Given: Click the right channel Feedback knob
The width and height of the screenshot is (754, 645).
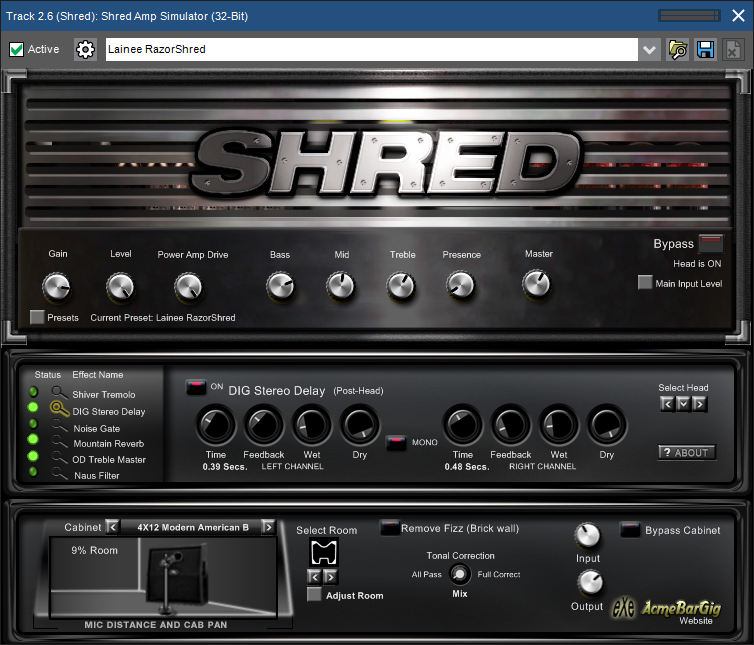Looking at the screenshot, I should [511, 425].
